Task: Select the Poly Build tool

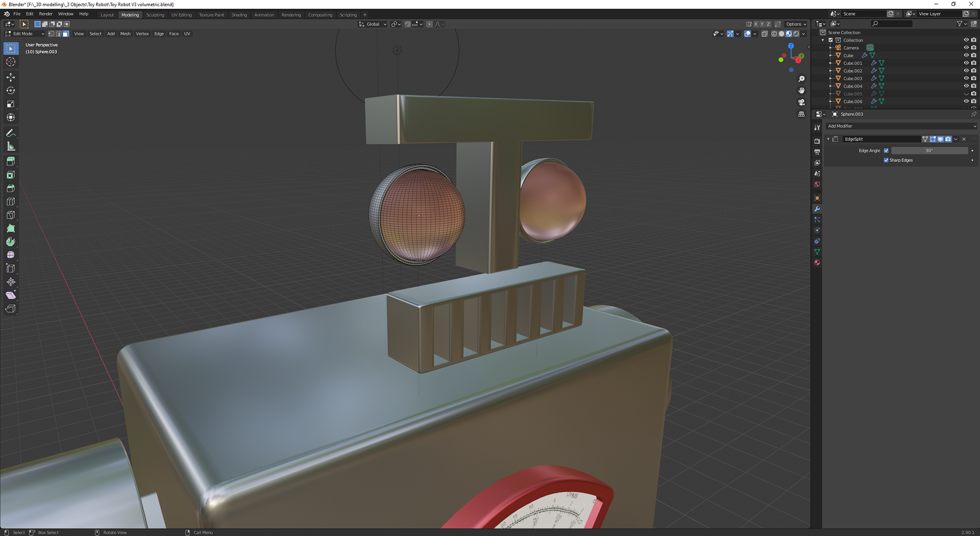Action: [x=11, y=229]
